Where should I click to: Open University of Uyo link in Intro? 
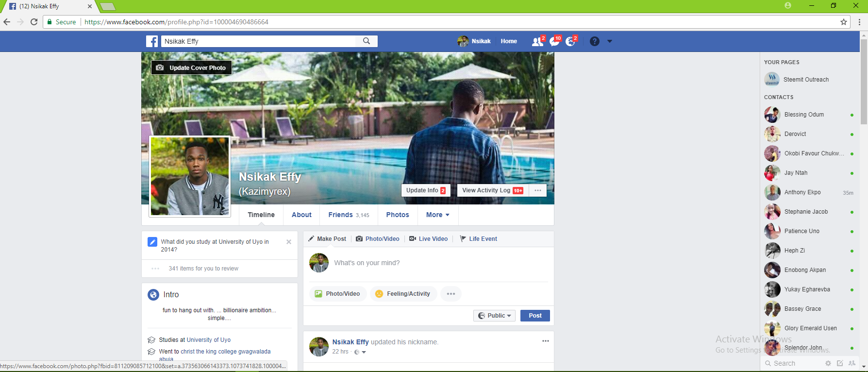tap(209, 340)
